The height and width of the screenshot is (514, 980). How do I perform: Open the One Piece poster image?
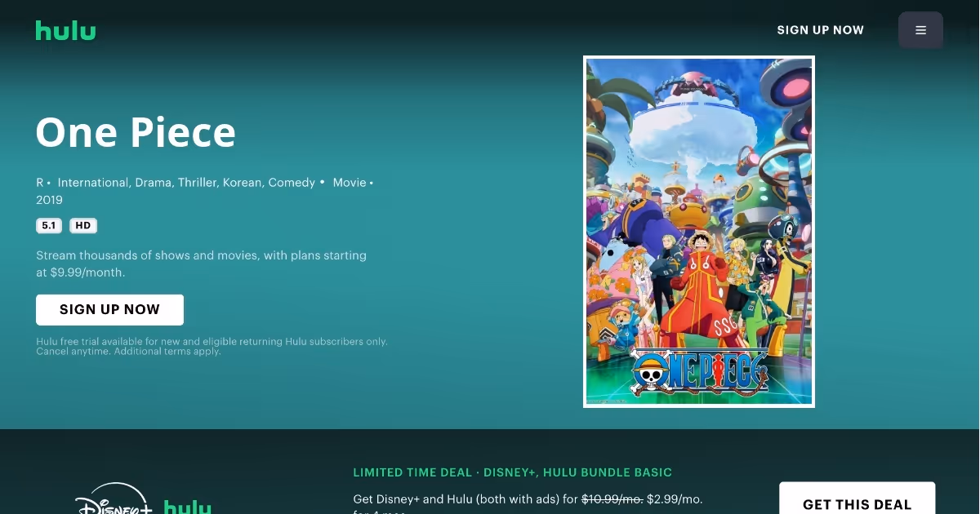pyautogui.click(x=699, y=232)
